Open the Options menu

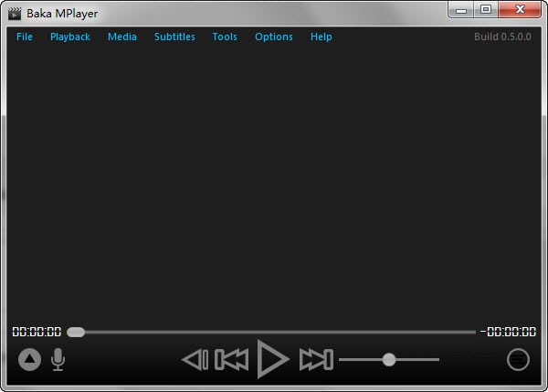[274, 37]
